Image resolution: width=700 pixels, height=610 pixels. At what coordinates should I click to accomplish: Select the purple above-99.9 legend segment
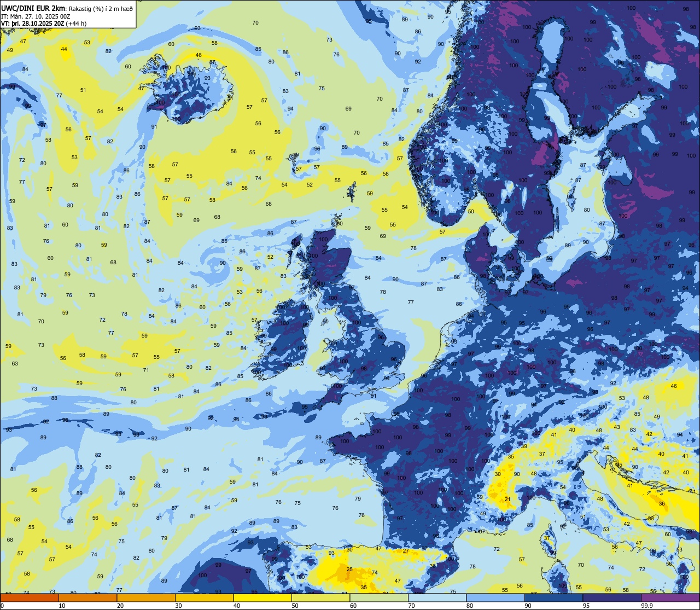pos(670,597)
